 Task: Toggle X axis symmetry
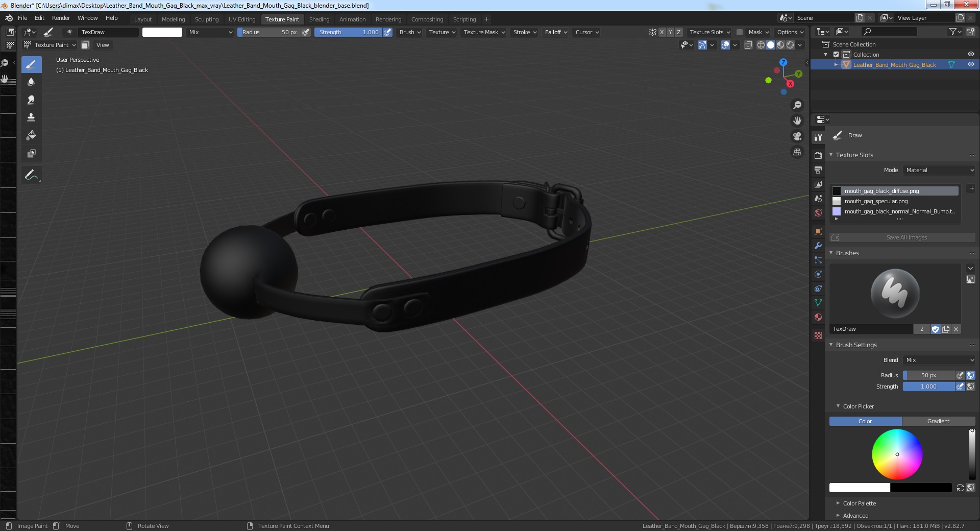(x=661, y=32)
